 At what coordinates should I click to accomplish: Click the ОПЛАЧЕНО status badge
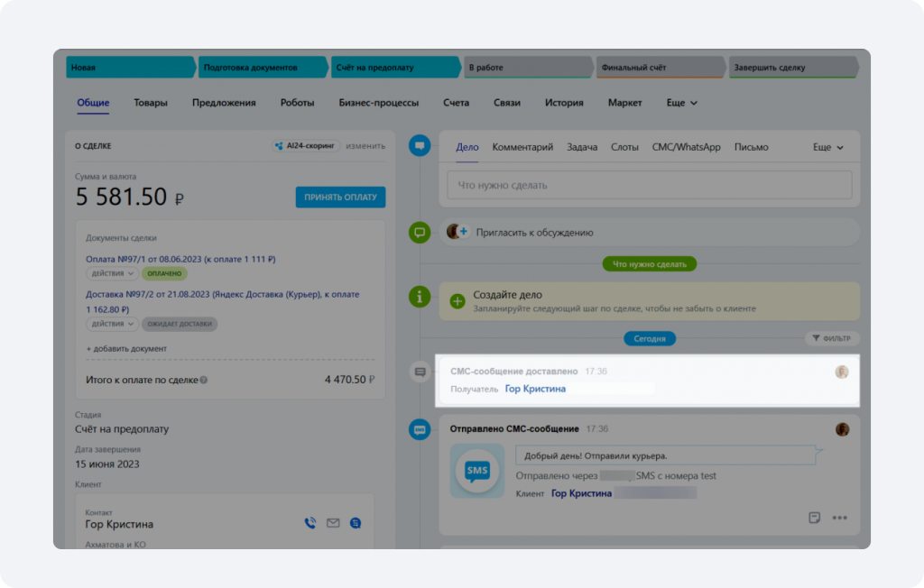tap(164, 273)
